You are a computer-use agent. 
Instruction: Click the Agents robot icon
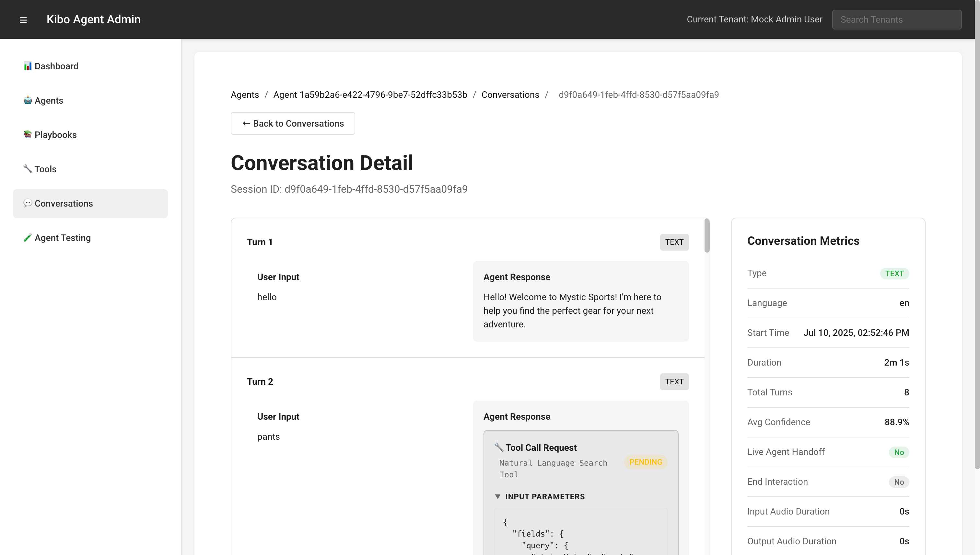(28, 101)
